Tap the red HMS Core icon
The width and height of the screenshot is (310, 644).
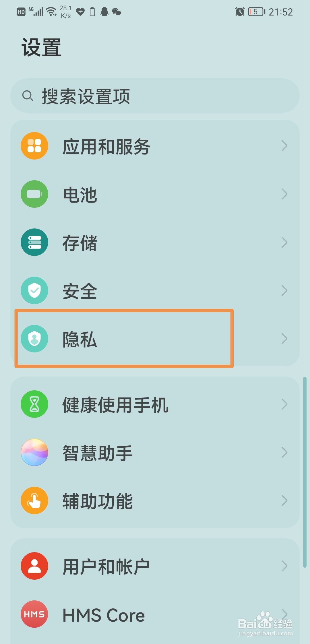[x=34, y=614]
